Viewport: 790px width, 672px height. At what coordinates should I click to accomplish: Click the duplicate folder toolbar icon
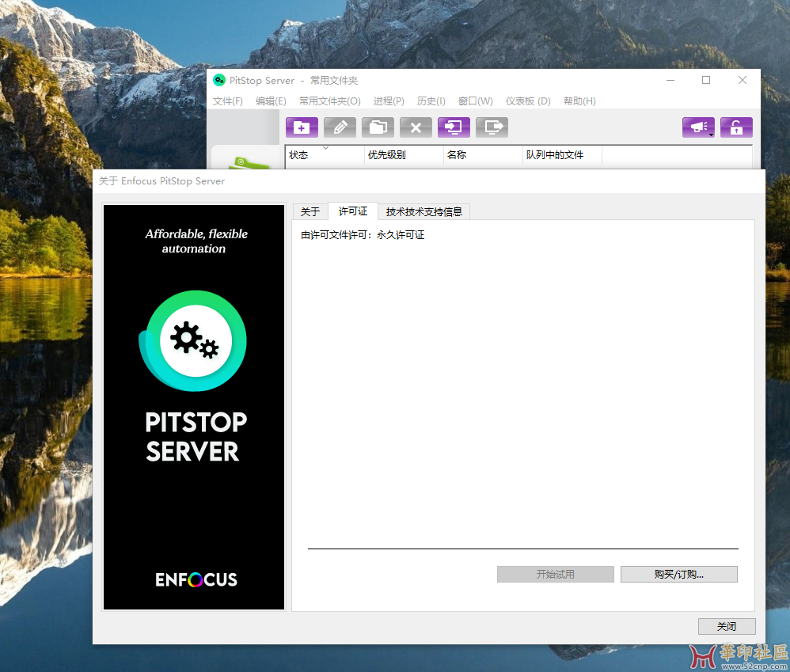(378, 127)
